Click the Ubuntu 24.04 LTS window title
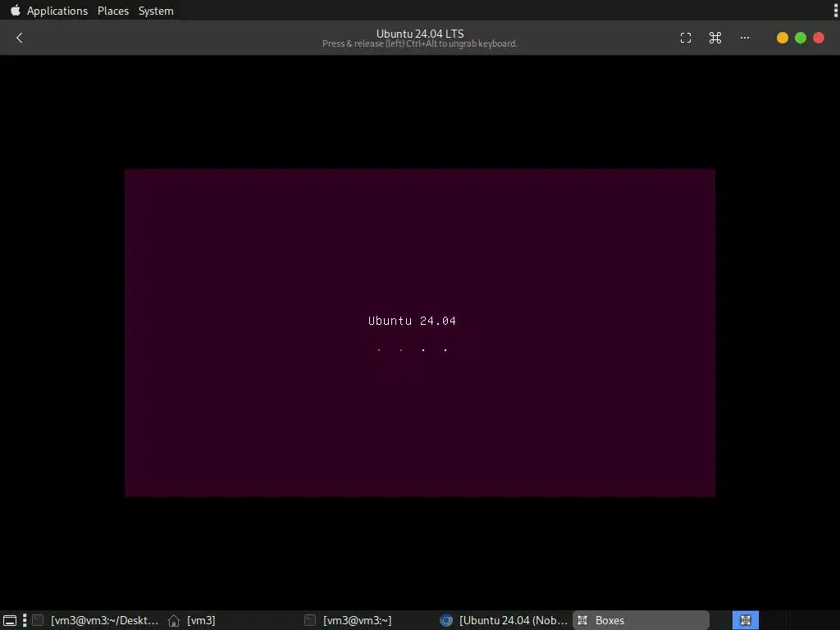The width and height of the screenshot is (840, 630). tap(420, 34)
